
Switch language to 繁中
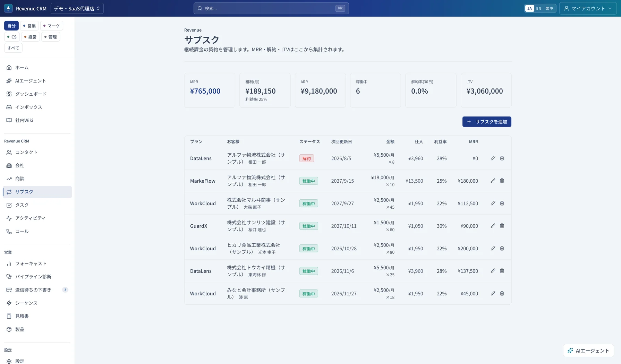(549, 8)
